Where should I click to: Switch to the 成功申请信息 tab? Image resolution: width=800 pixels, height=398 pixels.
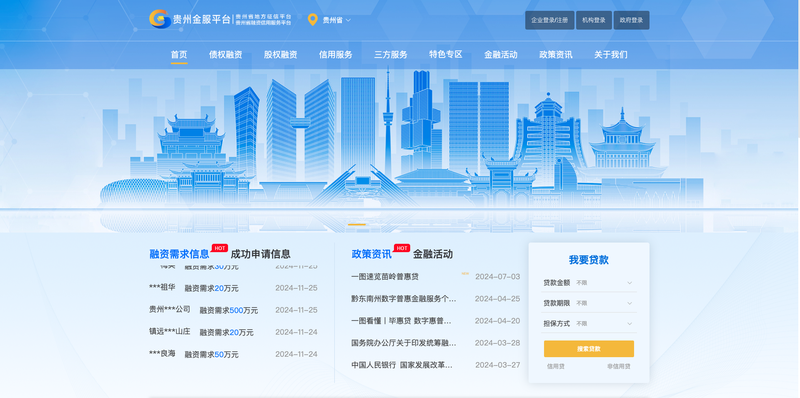261,254
